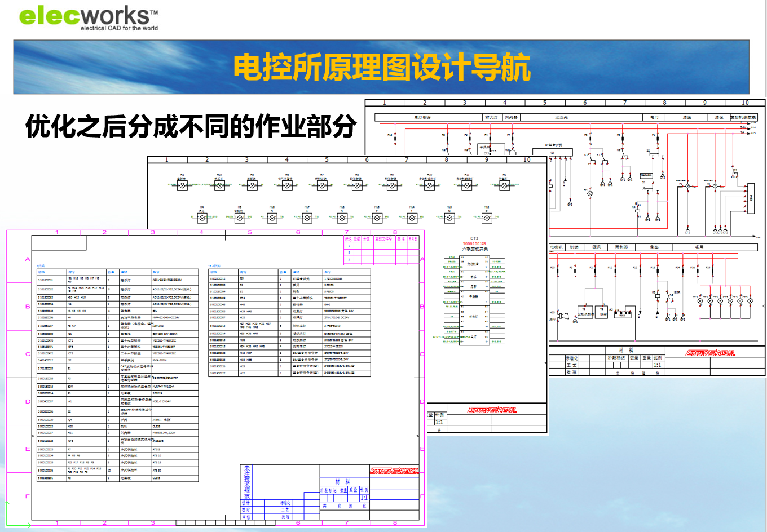Click the revision table at BOM drawing top right
This screenshot has height=532, width=767.
381,250
